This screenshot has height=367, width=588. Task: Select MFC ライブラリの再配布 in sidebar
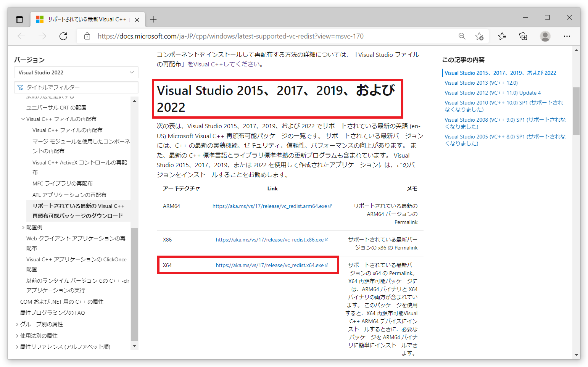63,183
